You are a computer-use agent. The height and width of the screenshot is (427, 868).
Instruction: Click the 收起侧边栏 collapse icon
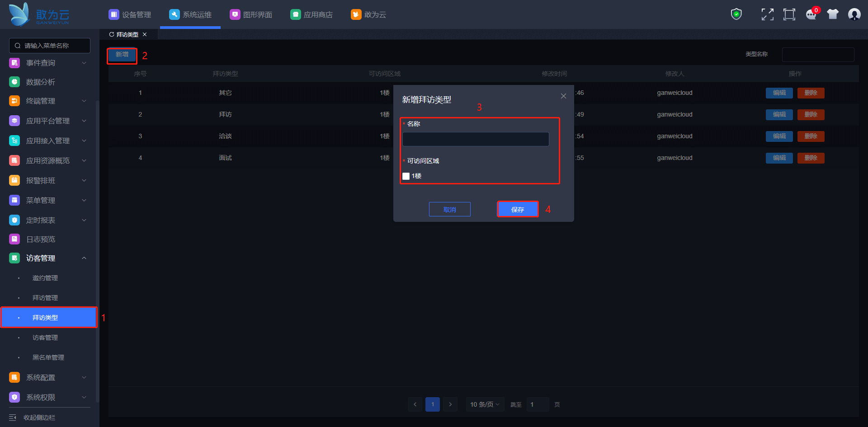pyautogui.click(x=13, y=418)
